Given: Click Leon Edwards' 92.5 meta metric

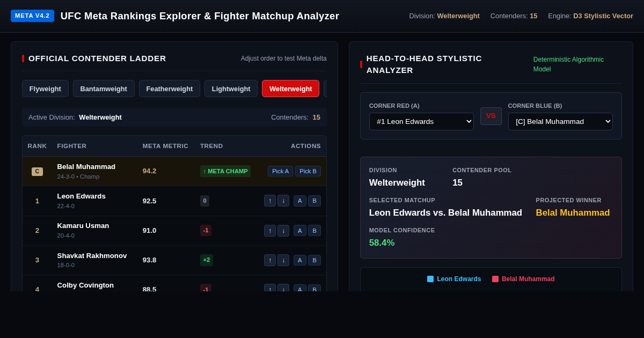Looking at the screenshot, I should 150,201.
